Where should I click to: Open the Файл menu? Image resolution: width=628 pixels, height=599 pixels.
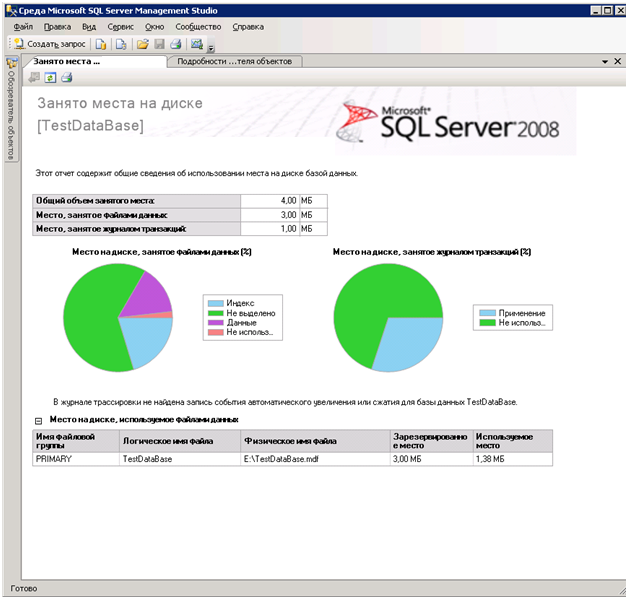coord(23,27)
